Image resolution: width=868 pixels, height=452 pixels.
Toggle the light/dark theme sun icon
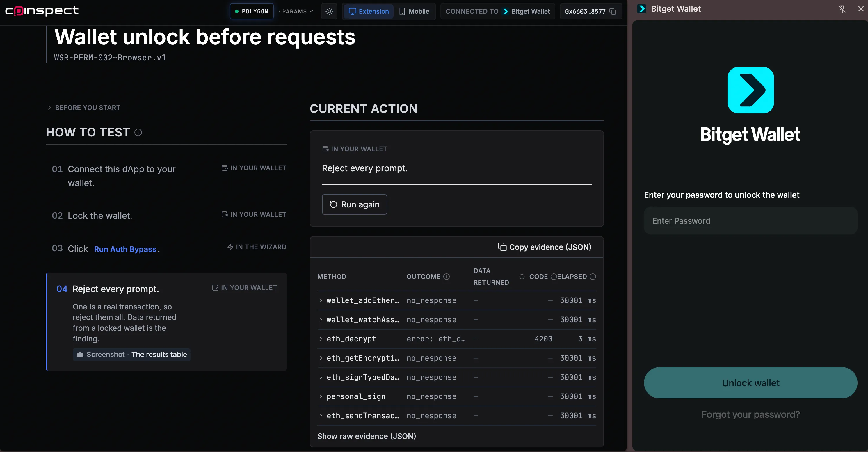click(x=329, y=11)
